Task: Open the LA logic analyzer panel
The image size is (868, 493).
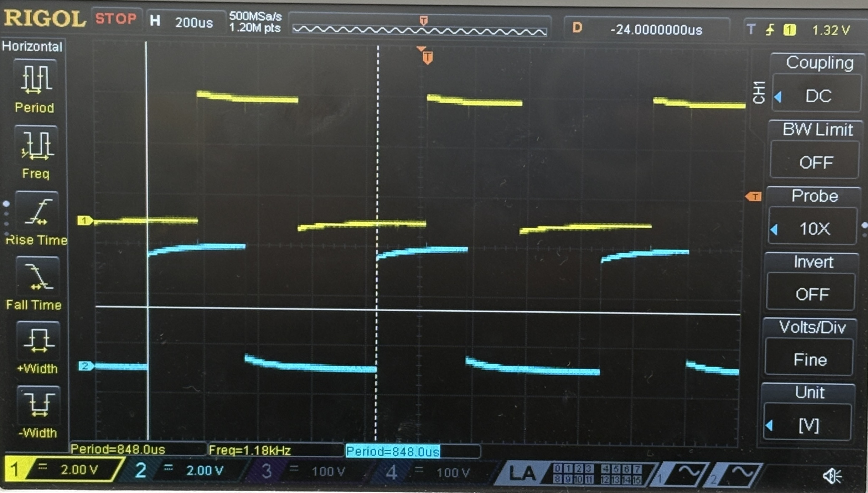Action: [x=523, y=474]
